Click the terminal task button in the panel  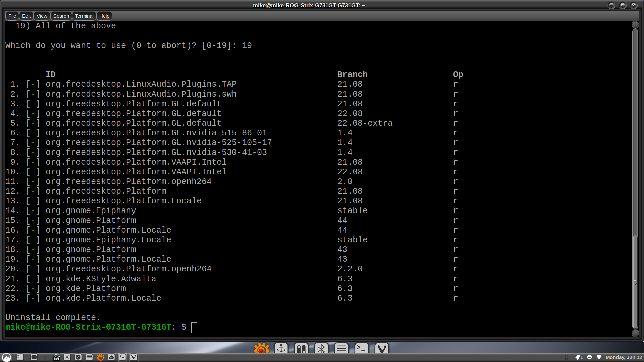[x=122, y=357]
